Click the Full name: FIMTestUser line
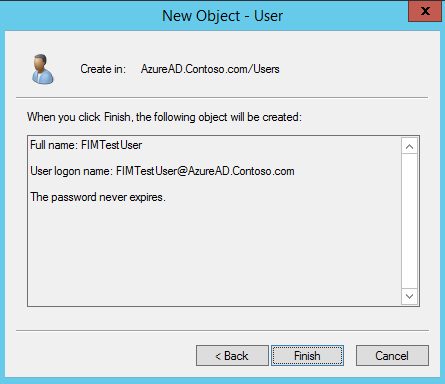This screenshot has height=384, width=445. coord(86,145)
